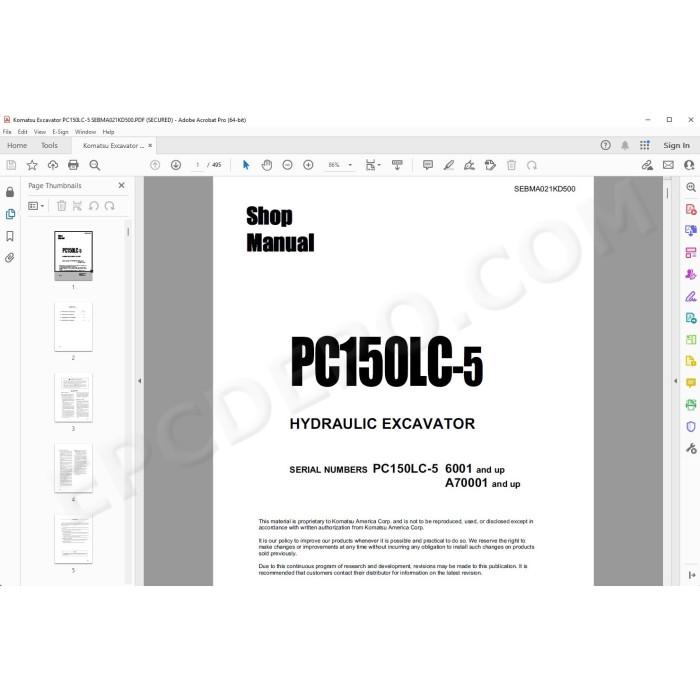
Task: Rotate pages clockwise in thumbnails panel
Action: (x=109, y=206)
